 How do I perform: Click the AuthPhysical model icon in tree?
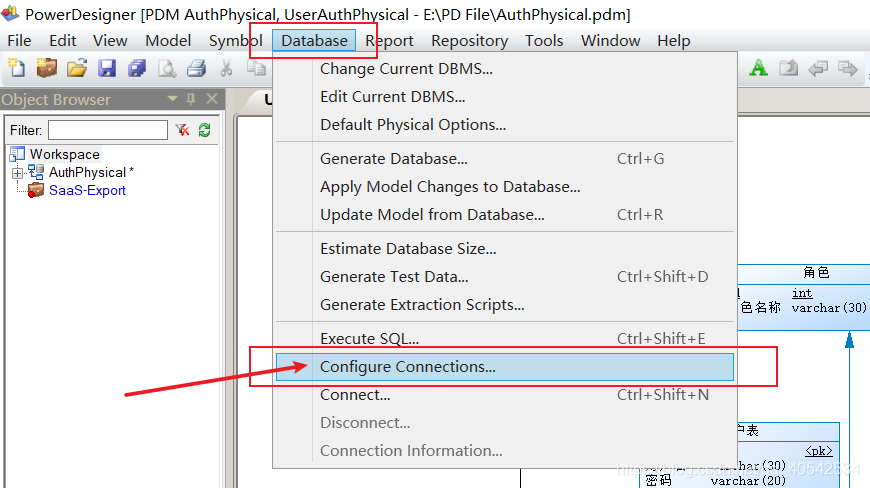click(36, 172)
